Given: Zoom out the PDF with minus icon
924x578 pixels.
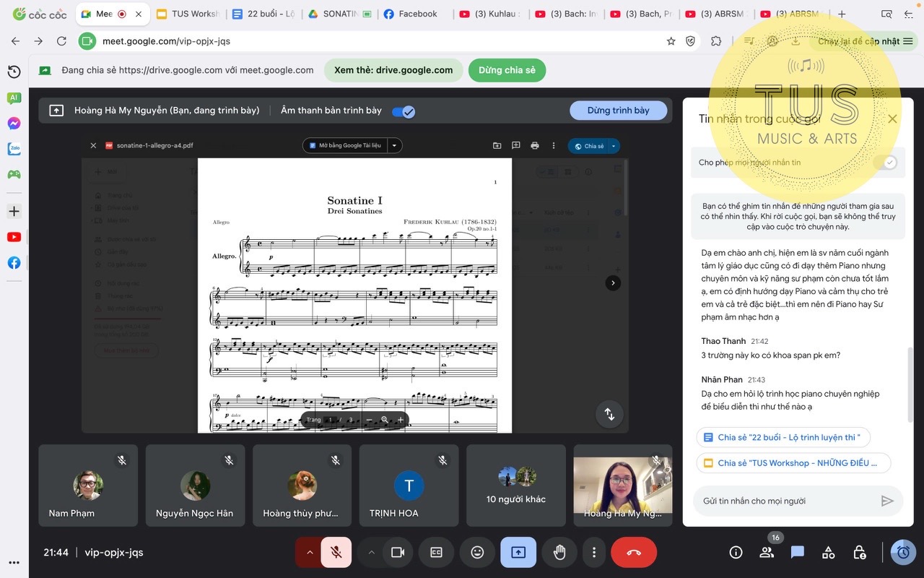Looking at the screenshot, I should [369, 420].
